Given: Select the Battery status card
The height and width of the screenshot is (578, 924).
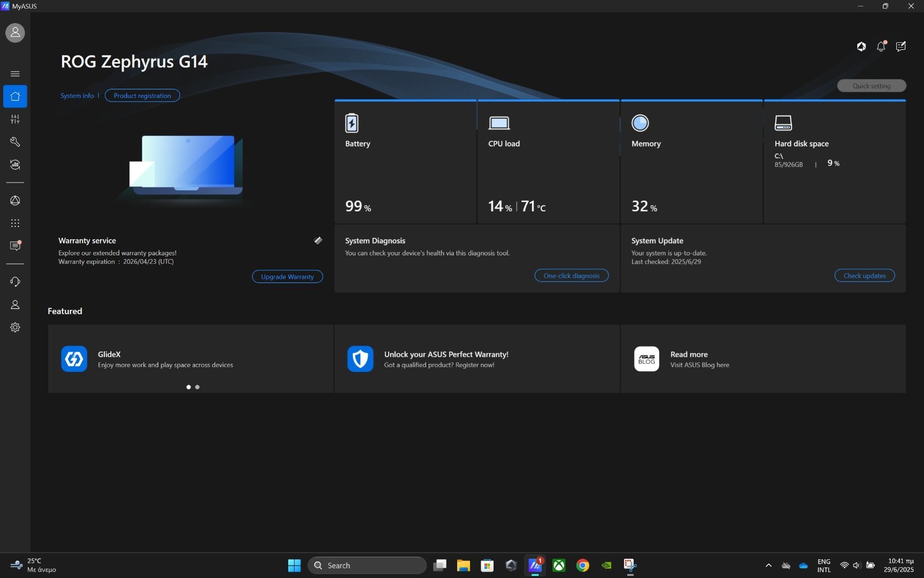Looking at the screenshot, I should 405,162.
